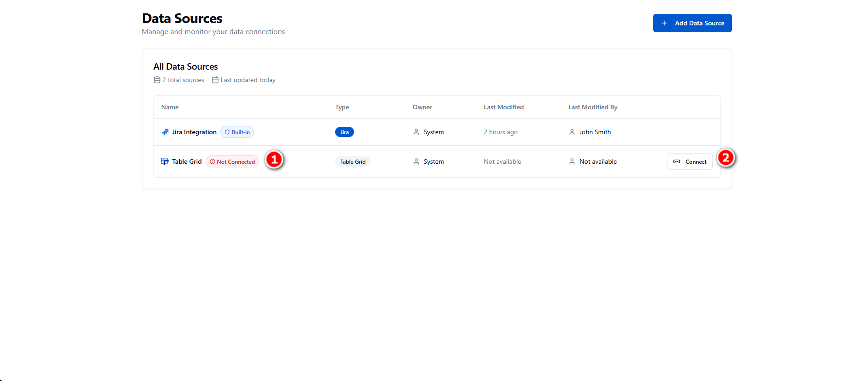This screenshot has width=868, height=381.
Task: Connect the Table Grid data source
Action: (x=690, y=161)
